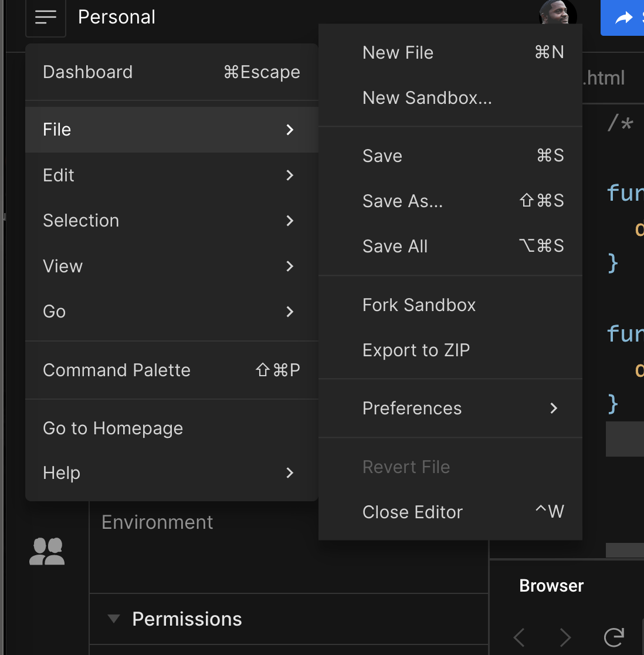Click Fork Sandbox menu entry
Screen dimensions: 644x655
coord(419,305)
